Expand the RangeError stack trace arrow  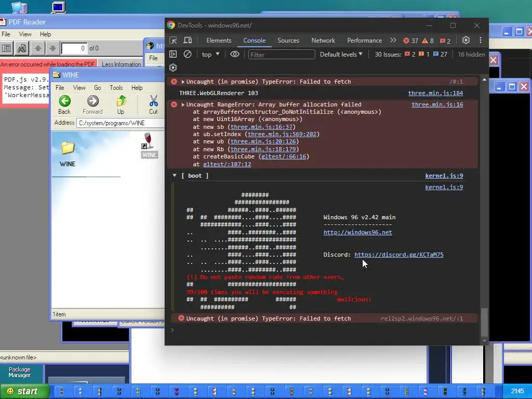[x=183, y=104]
